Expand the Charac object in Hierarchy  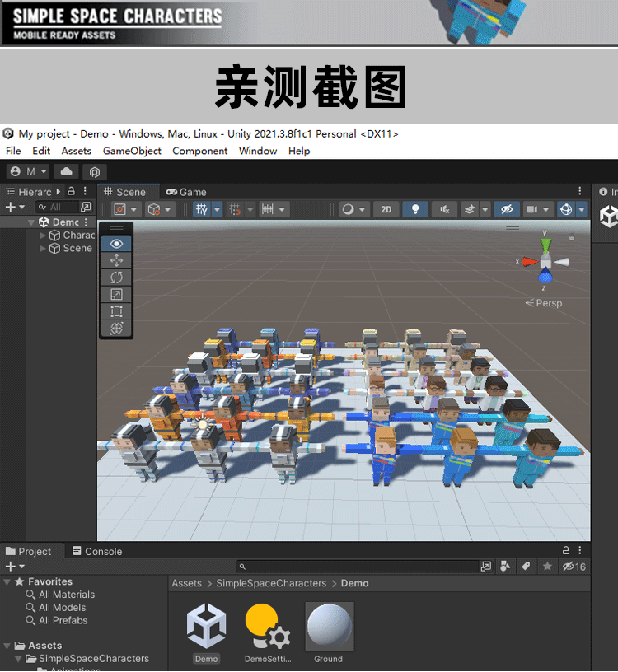point(43,236)
